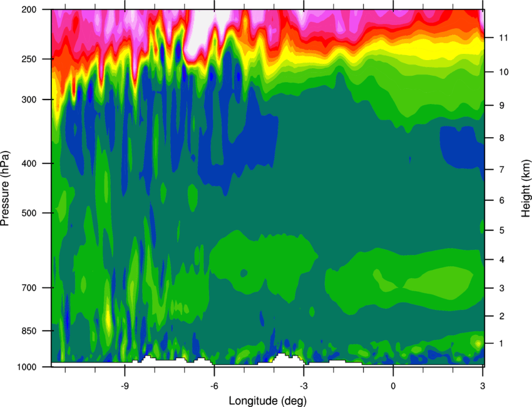Click the '-6' longitude tick label
Screen dimensions: 532x407
[214, 386]
